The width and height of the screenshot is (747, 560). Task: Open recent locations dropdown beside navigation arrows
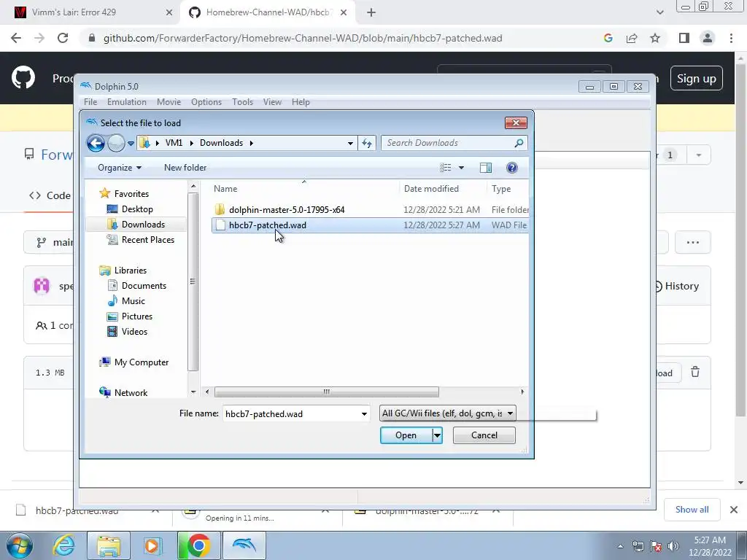131,144
